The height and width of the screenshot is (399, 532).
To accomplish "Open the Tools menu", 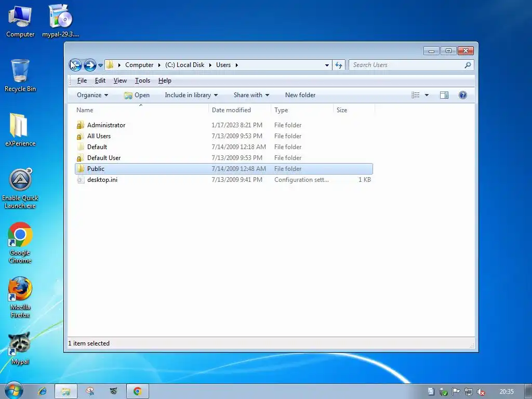I will click(142, 81).
